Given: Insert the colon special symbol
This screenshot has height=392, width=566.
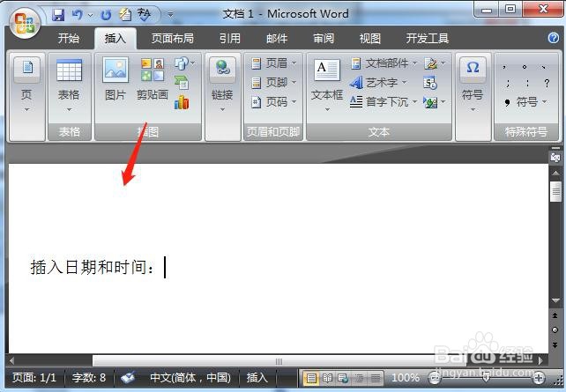Looking at the screenshot, I should point(527,84).
